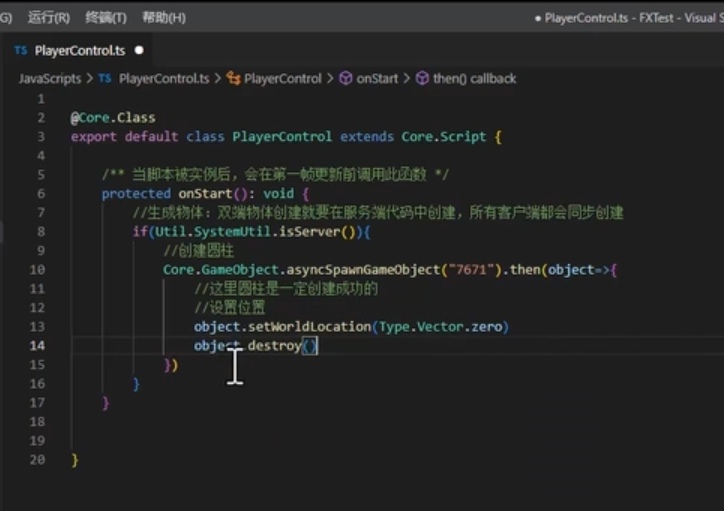The image size is (724, 511).
Task: Click the protected keyword on line 6
Action: [136, 193]
